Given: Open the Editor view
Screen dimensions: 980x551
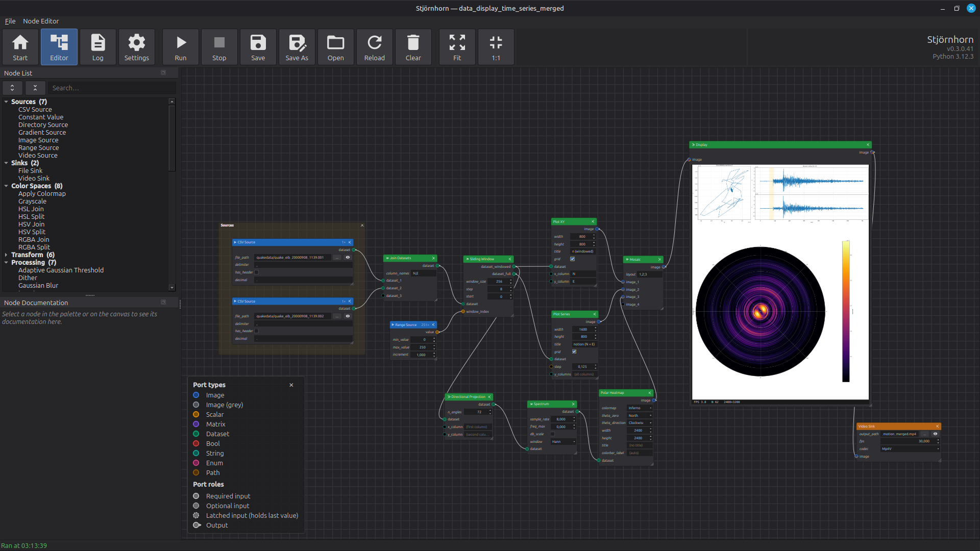Looking at the screenshot, I should click(59, 47).
